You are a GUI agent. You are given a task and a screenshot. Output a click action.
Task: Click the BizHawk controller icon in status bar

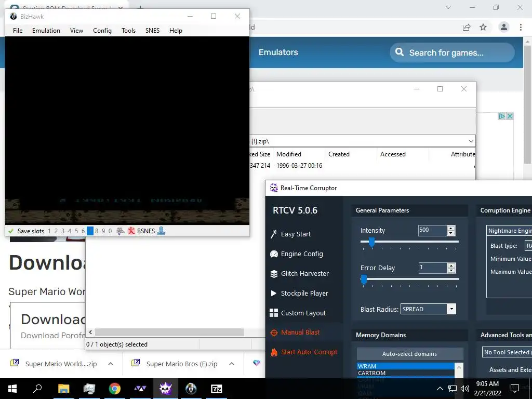(121, 231)
